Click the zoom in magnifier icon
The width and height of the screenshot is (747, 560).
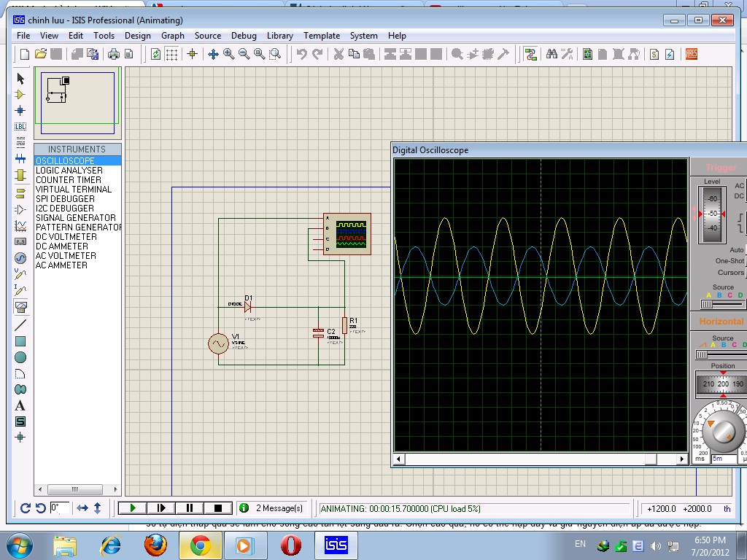(228, 54)
